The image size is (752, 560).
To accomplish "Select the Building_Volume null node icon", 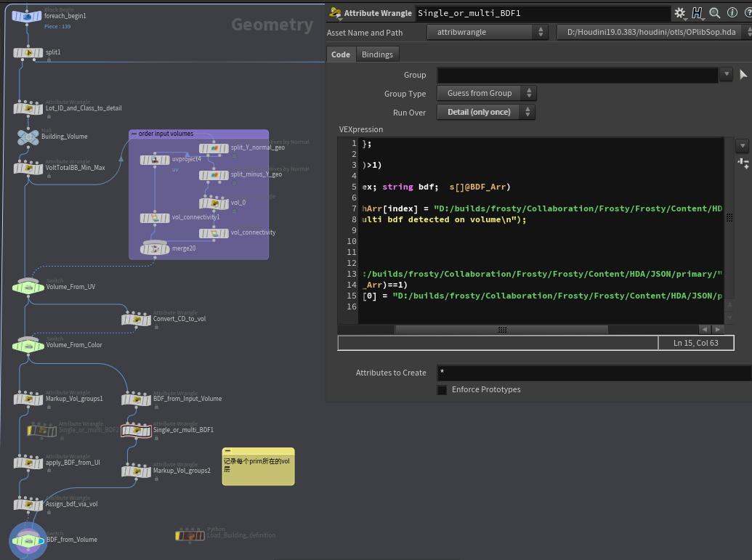I will pos(28,137).
